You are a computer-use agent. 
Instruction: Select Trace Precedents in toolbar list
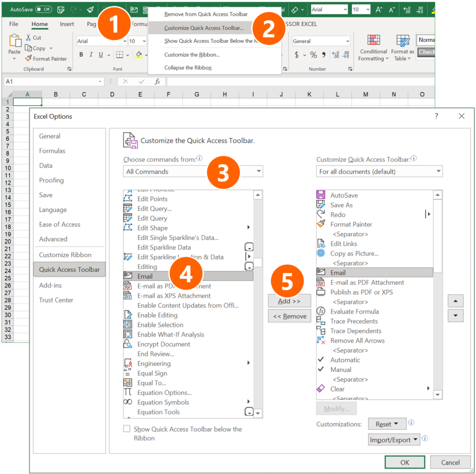click(375, 321)
